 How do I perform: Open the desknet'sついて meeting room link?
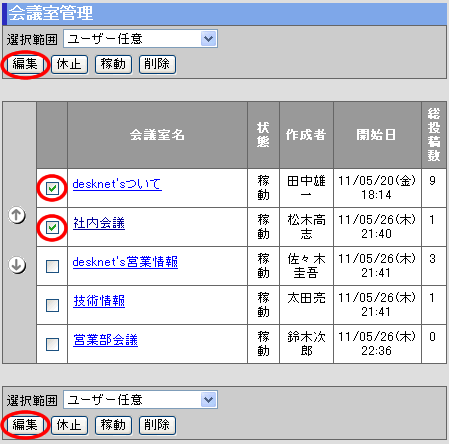coord(117,184)
